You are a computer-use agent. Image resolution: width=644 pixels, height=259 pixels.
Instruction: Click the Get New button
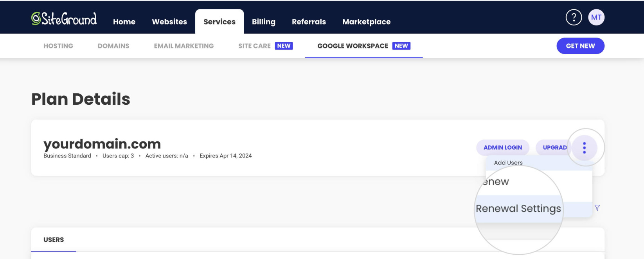580,46
